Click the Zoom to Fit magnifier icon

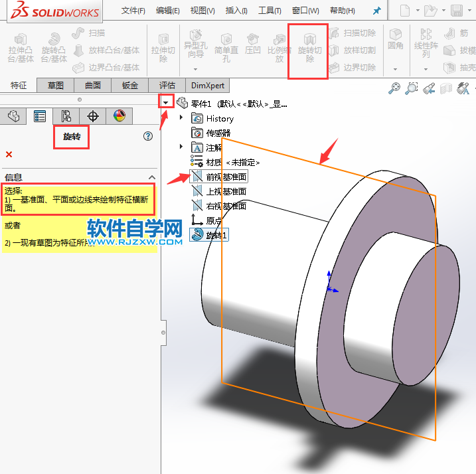tap(394, 88)
